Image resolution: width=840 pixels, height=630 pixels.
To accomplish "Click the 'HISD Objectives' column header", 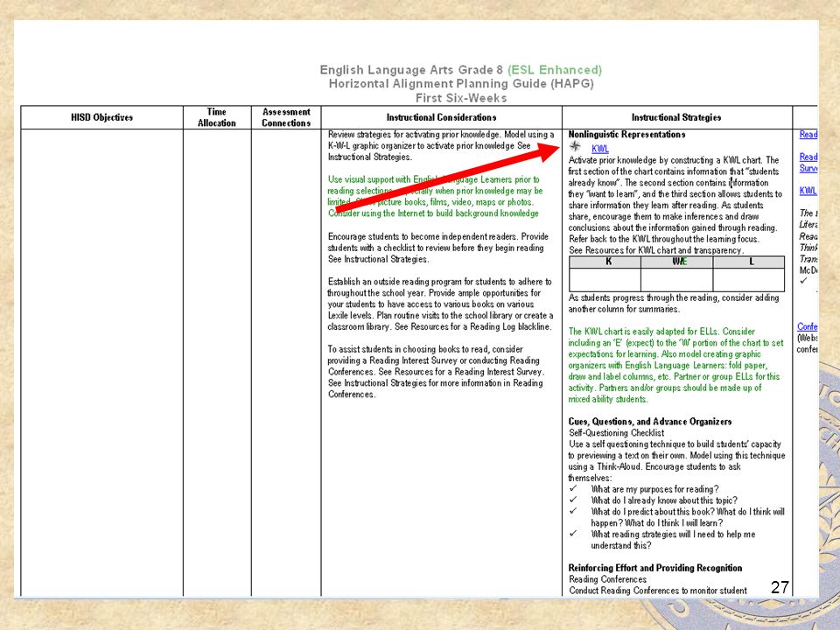I will point(101,117).
